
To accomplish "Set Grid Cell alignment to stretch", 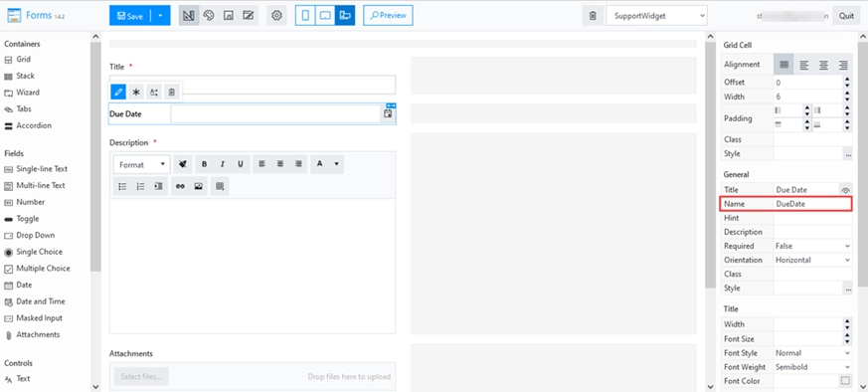I will click(x=783, y=65).
